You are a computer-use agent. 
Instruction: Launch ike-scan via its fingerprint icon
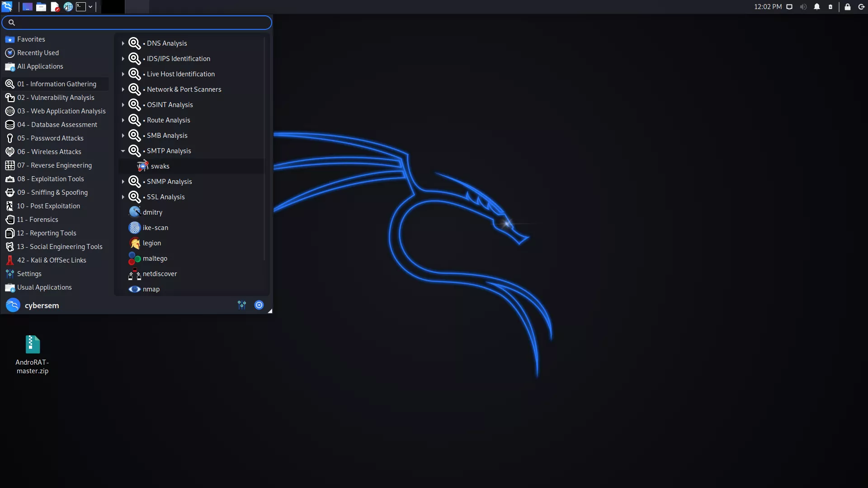point(134,228)
